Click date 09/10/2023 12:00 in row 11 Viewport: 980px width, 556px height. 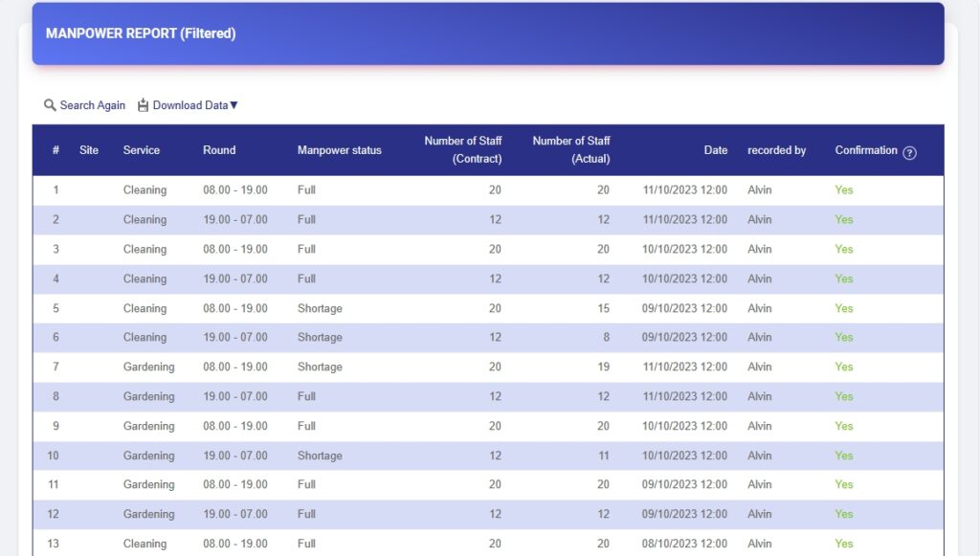coord(684,484)
